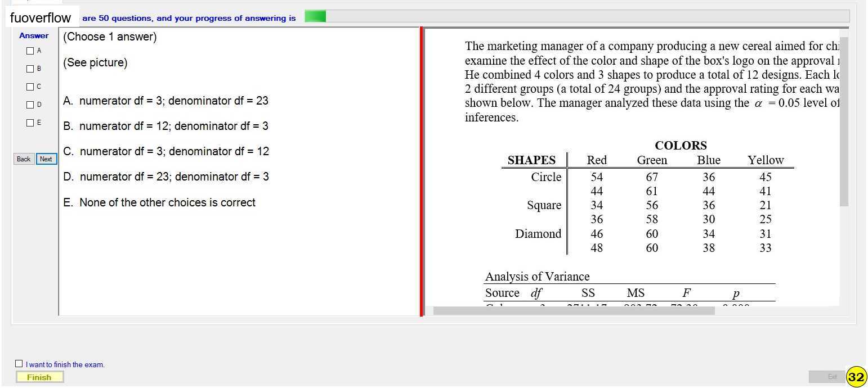Click the yellow Finish button
868x388 pixels.
coord(39,377)
